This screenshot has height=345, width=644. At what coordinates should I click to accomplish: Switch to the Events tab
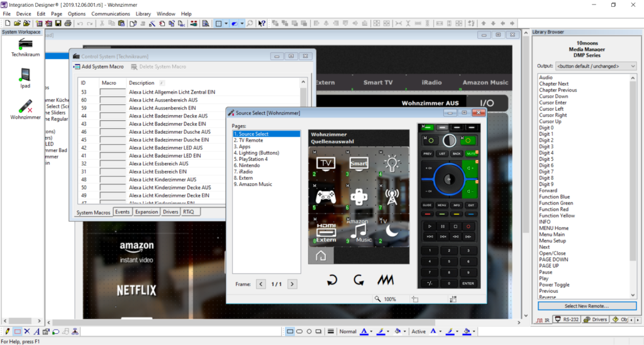click(123, 212)
